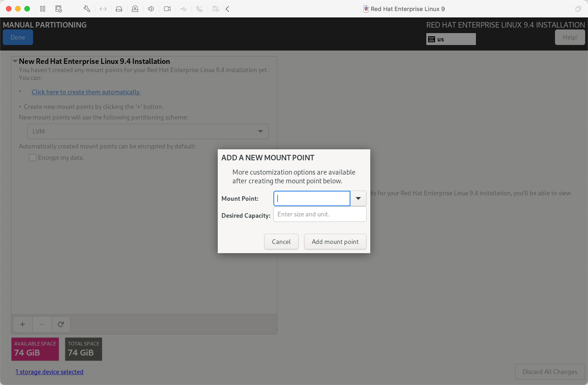
Task: Click the camera icon in toolbar
Action: (x=167, y=9)
